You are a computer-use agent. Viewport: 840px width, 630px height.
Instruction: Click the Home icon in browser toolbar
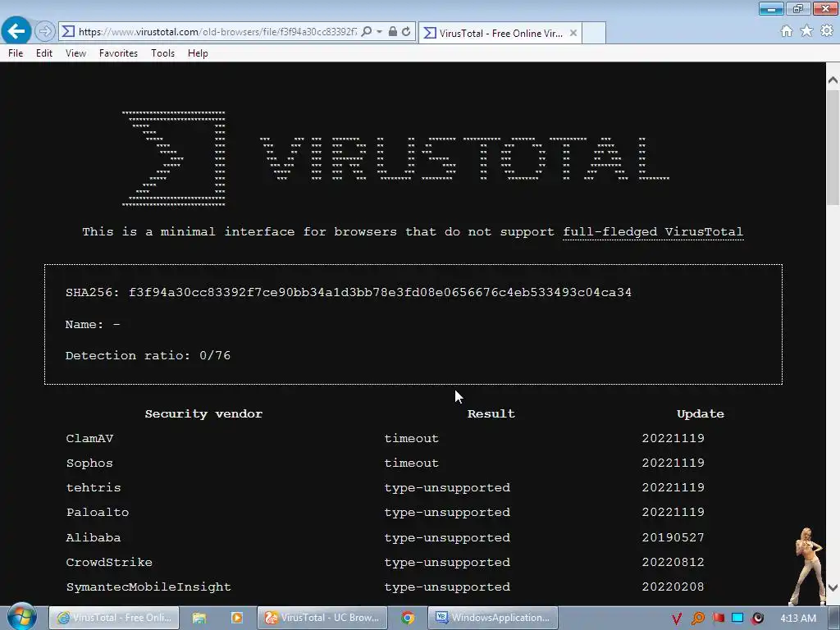(787, 31)
